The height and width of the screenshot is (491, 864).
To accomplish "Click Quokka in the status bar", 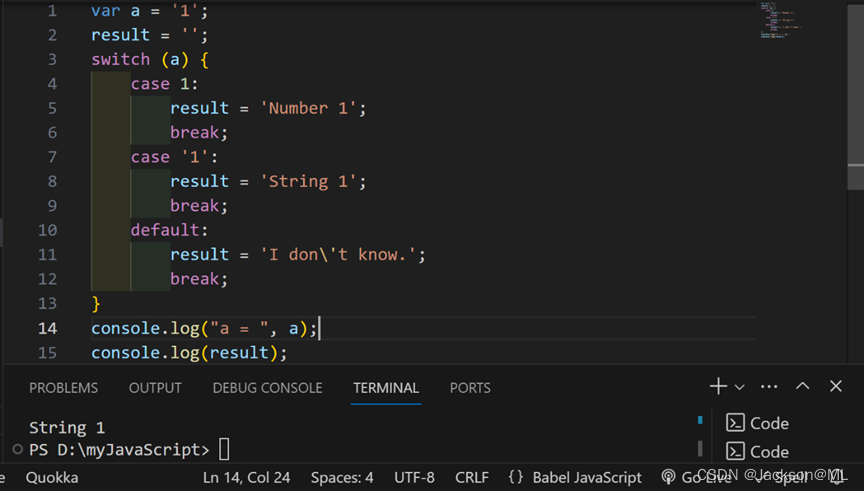I will [52, 478].
